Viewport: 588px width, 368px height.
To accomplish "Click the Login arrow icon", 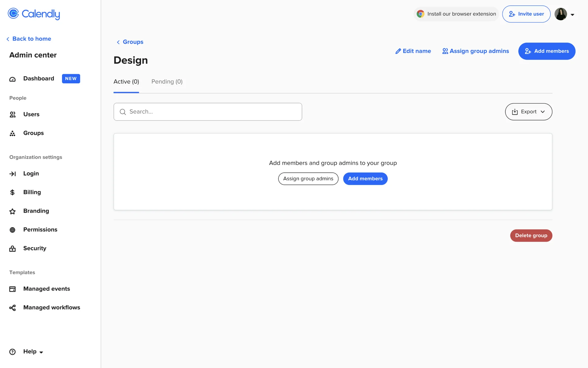I will (13, 174).
